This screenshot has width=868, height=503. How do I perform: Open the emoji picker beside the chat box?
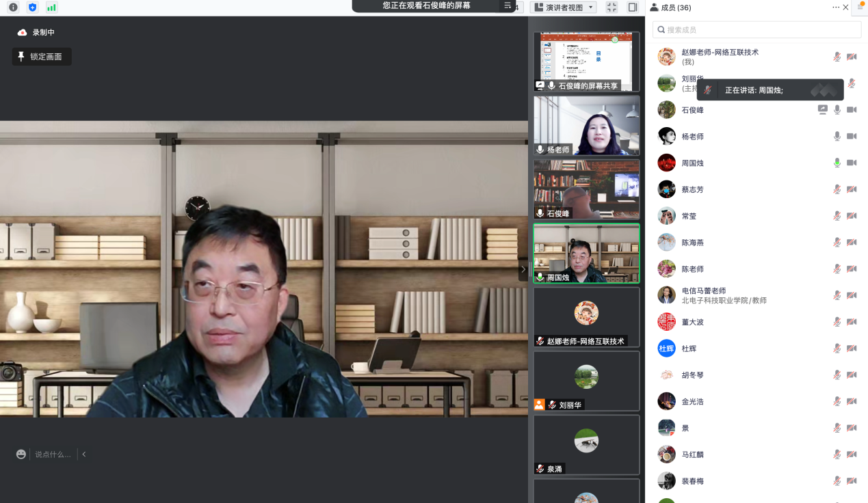coord(21,454)
